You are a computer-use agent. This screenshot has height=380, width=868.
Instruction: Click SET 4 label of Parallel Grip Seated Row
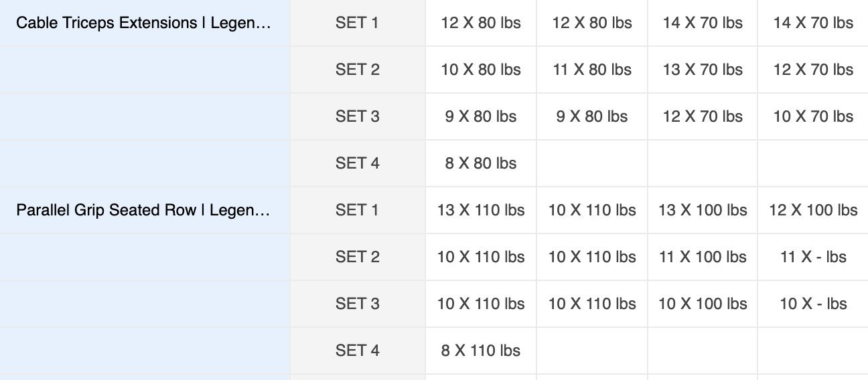click(x=357, y=351)
